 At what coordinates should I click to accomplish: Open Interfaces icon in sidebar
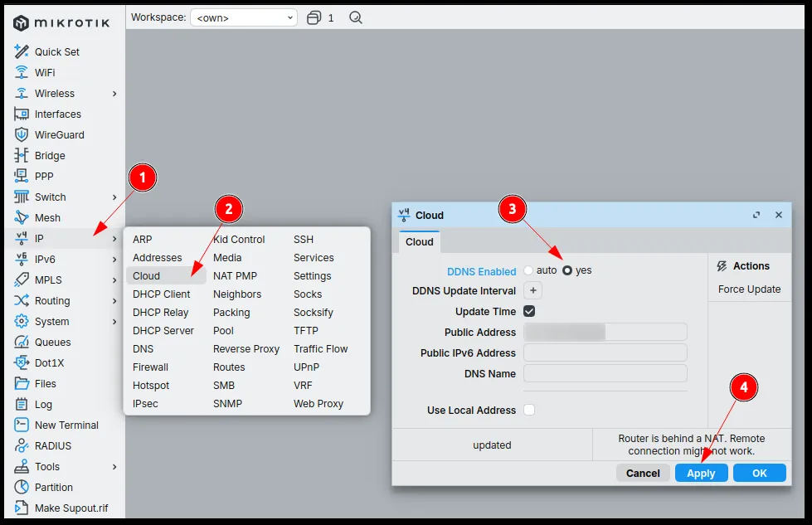[22, 114]
